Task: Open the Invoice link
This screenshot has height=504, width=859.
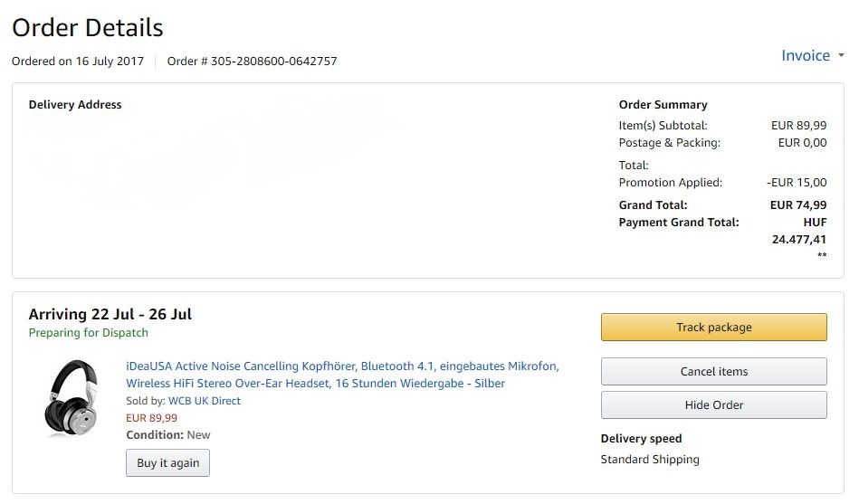Action: point(805,56)
